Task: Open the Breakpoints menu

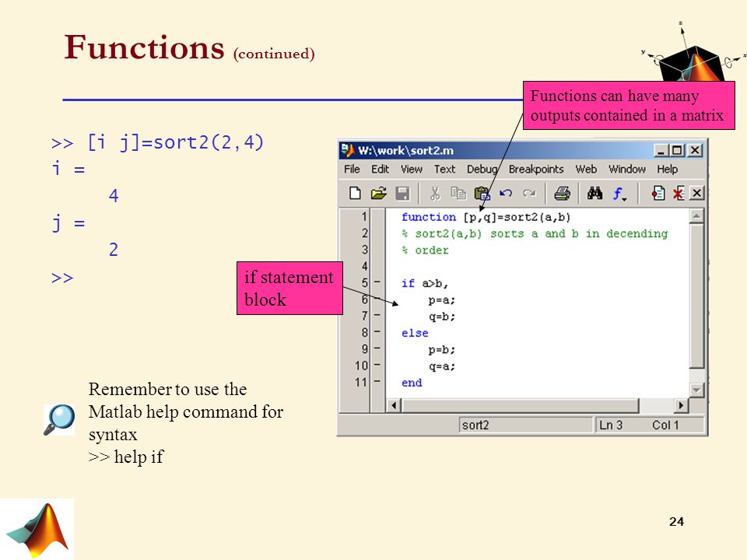Action: click(536, 169)
